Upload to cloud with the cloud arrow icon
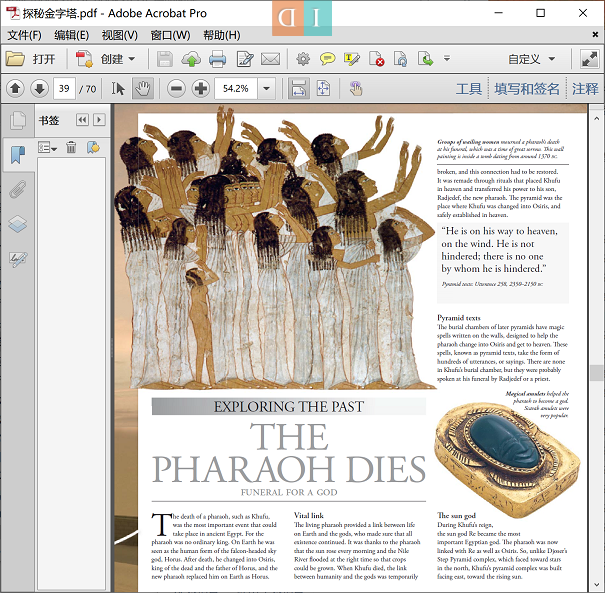The width and height of the screenshot is (605, 593). pyautogui.click(x=191, y=59)
